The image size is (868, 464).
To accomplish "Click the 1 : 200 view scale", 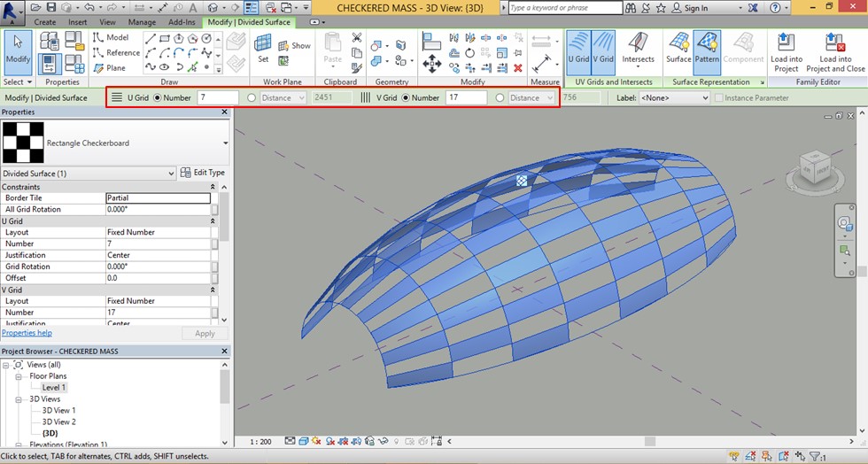I will pos(260,441).
